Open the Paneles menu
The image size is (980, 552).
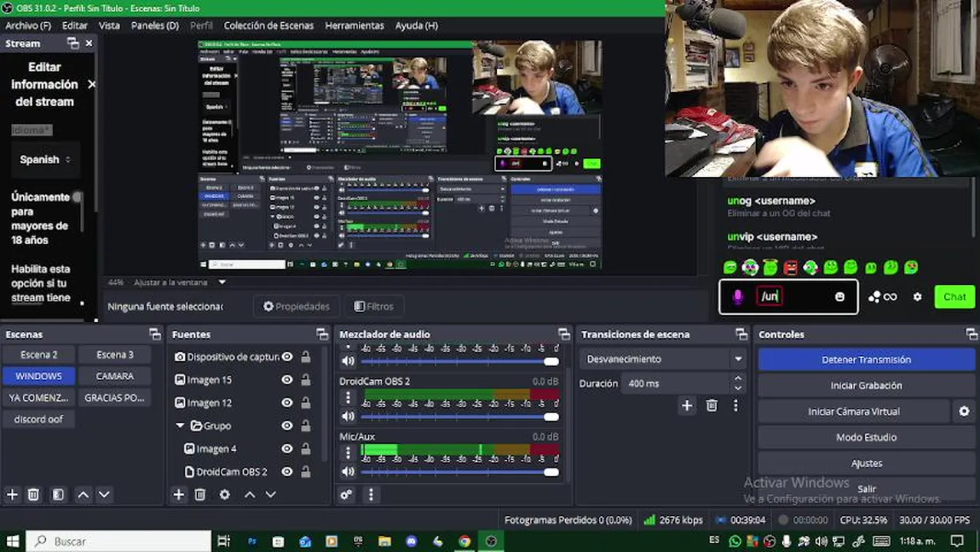155,25
